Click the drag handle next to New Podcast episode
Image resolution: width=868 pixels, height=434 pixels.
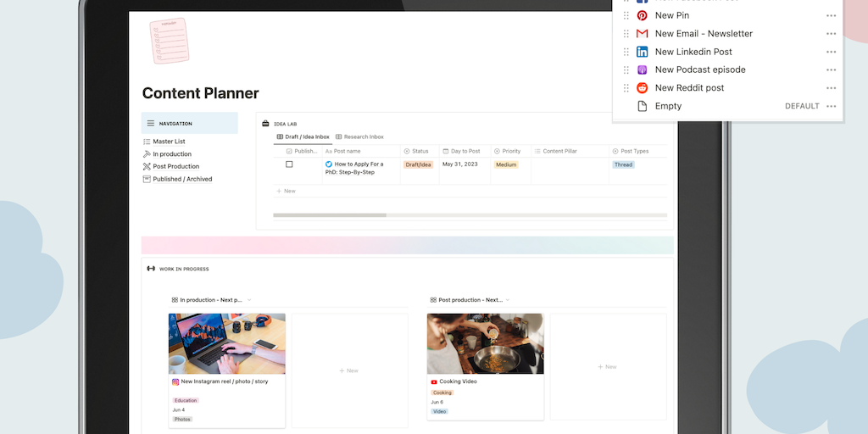click(x=626, y=70)
